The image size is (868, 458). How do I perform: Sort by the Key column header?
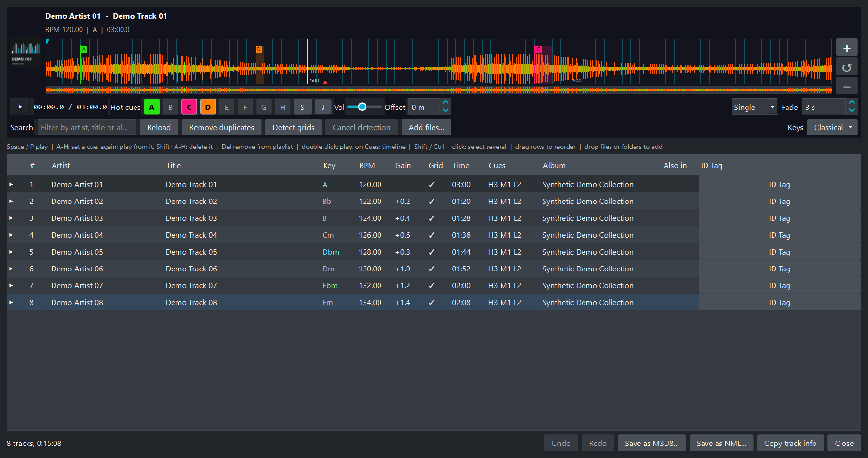click(329, 165)
